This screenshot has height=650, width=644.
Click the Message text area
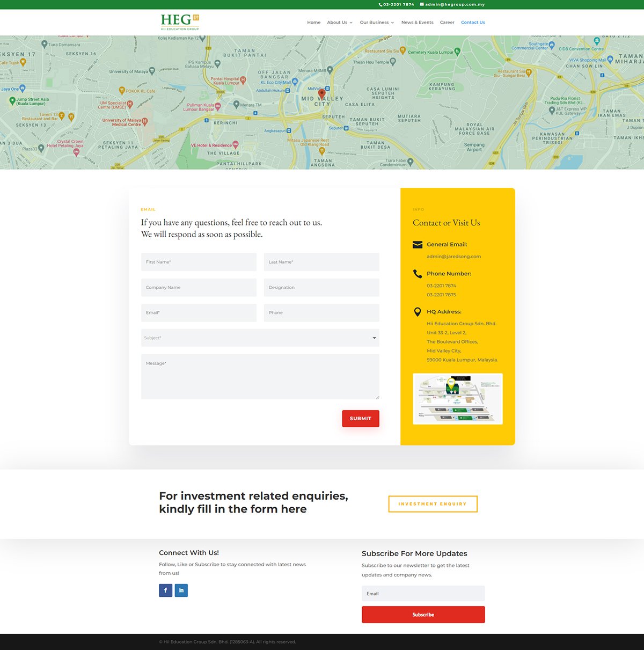[x=260, y=377]
